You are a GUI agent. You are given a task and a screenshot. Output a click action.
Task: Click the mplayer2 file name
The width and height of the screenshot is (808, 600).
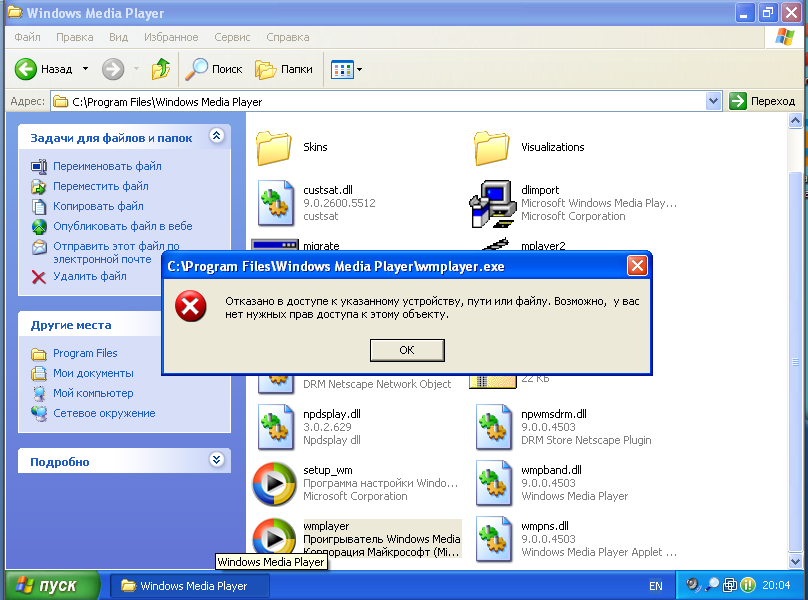pos(543,246)
